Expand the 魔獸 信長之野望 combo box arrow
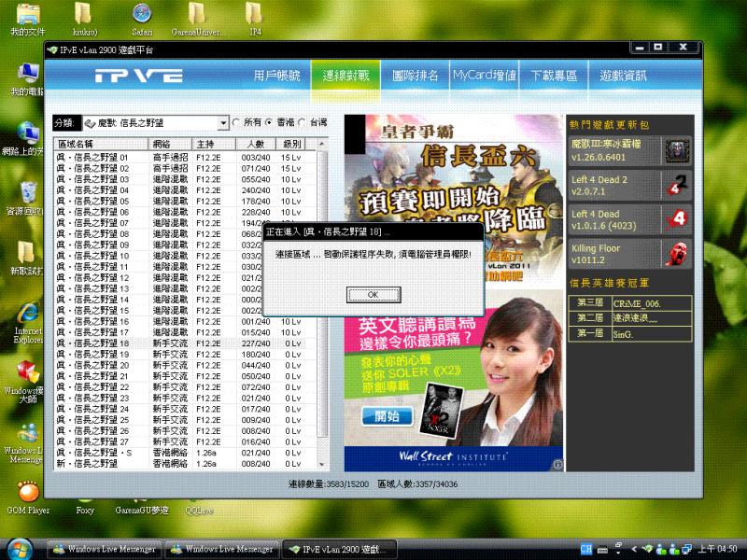The image size is (747, 560). [222, 121]
